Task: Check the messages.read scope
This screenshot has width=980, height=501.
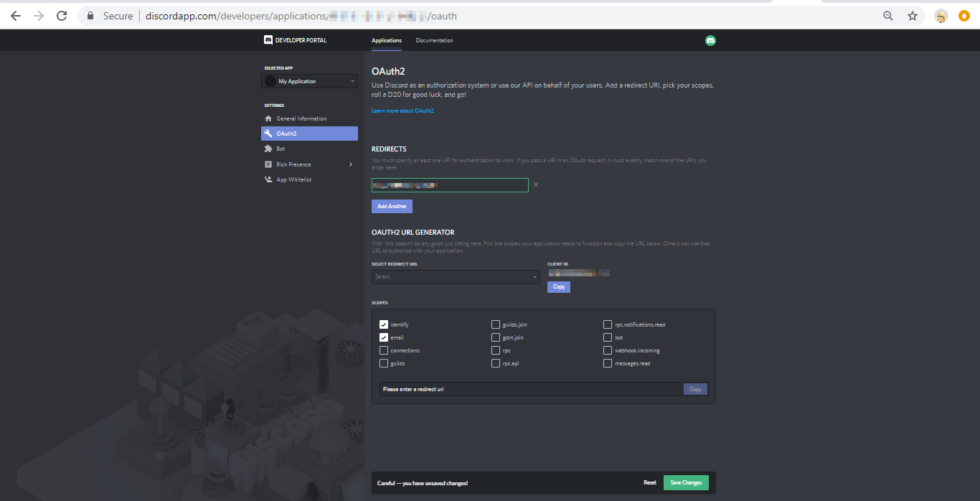Action: coord(608,363)
